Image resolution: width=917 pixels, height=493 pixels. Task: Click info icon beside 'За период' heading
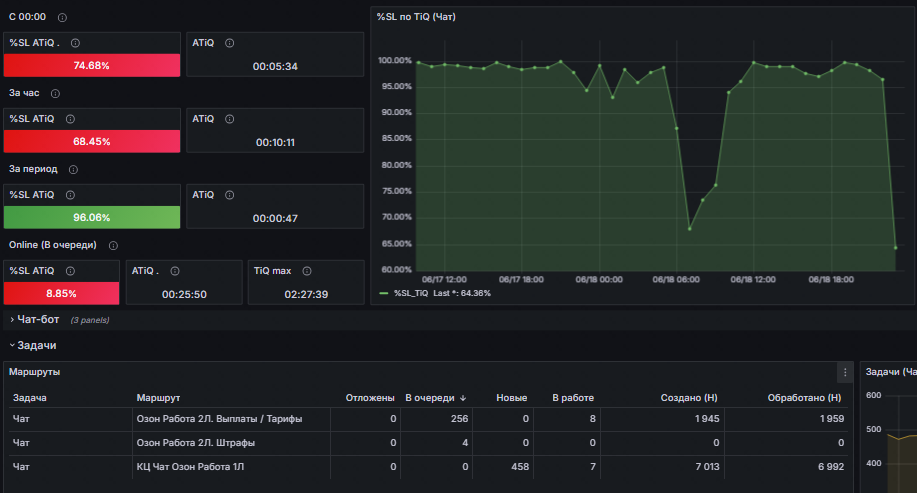[73, 170]
